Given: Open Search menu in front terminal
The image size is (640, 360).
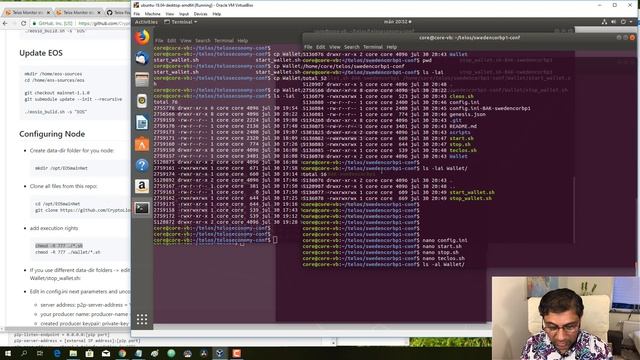Looking at the screenshot, I should [x=352, y=47].
